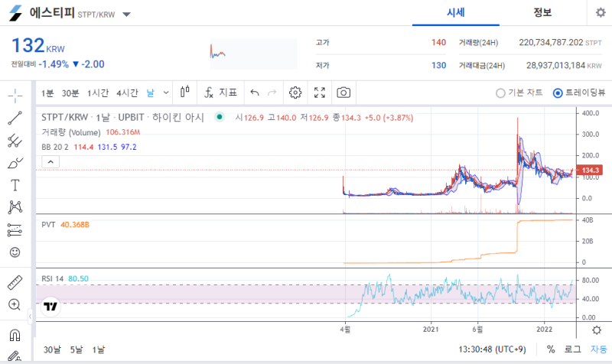Select the prediction and measurement tool
612x364 pixels.
coord(15,229)
